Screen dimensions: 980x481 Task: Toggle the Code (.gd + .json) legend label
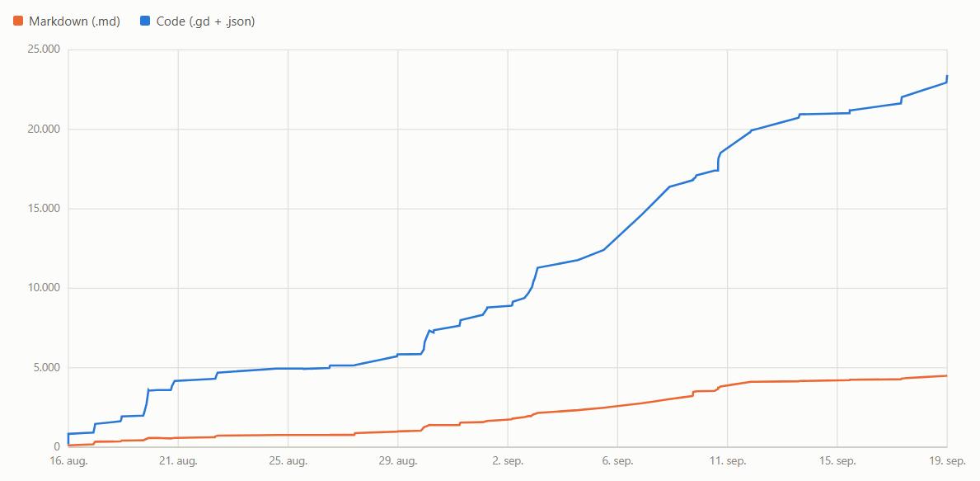(x=205, y=21)
